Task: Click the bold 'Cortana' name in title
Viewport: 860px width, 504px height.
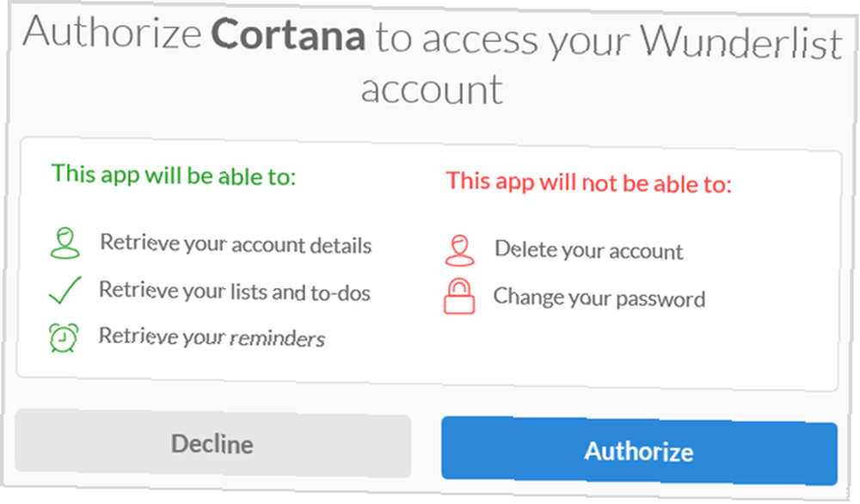Action: click(288, 34)
